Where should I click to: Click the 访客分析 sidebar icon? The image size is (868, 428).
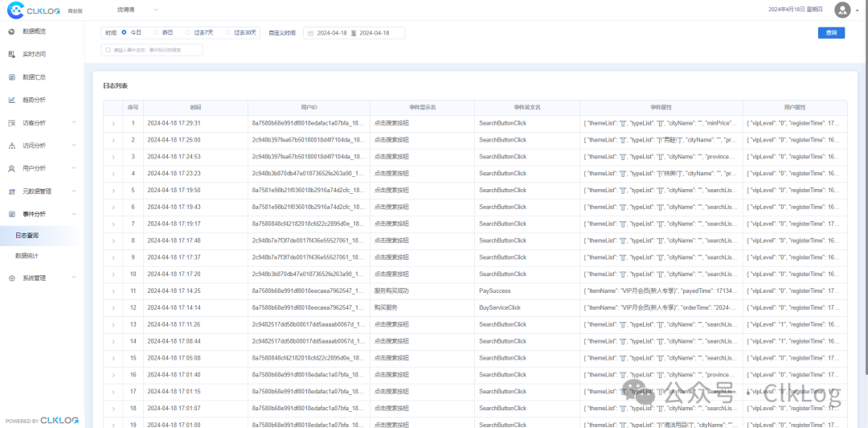[11, 122]
